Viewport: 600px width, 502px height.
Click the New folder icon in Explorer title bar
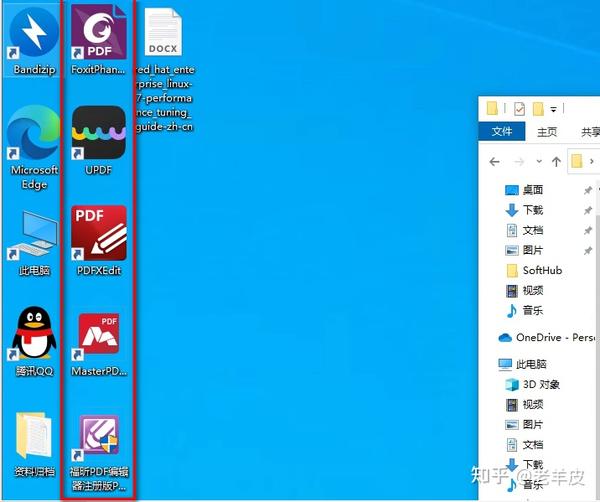(x=538, y=109)
